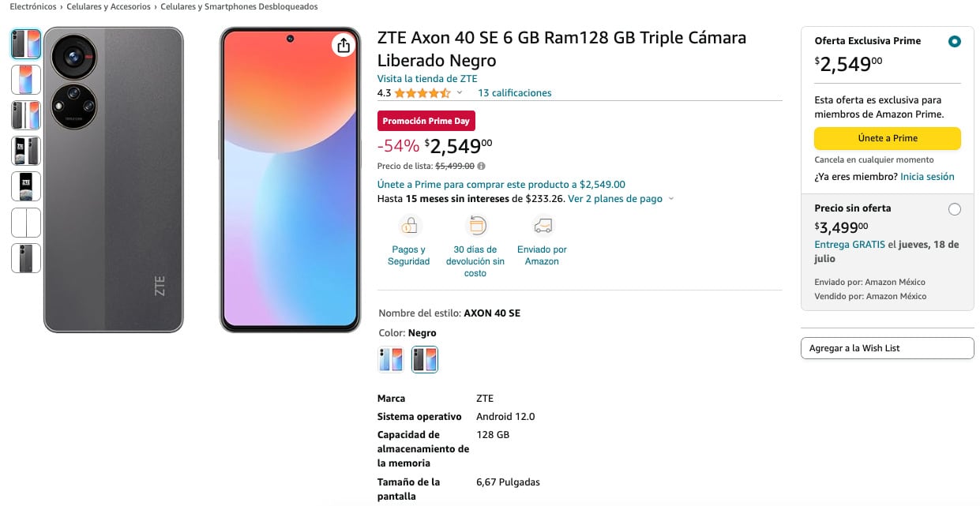
Task: Select the Oferta Exclusiva Prime radio button
Action: 955,42
